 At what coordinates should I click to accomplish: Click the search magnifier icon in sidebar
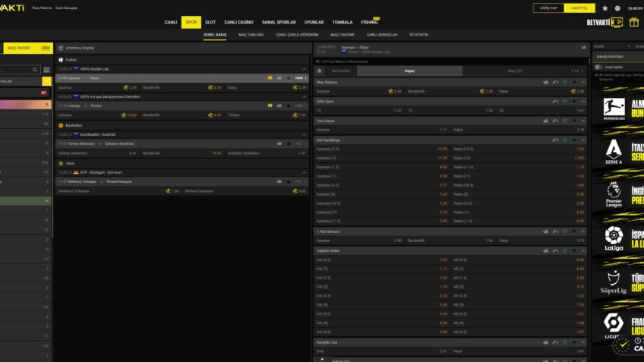click(35, 70)
